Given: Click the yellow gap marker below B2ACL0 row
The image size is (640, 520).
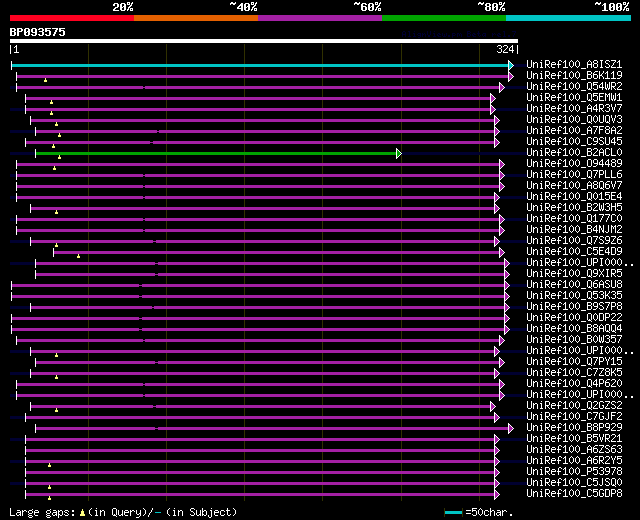Looking at the screenshot, I should (60, 157).
